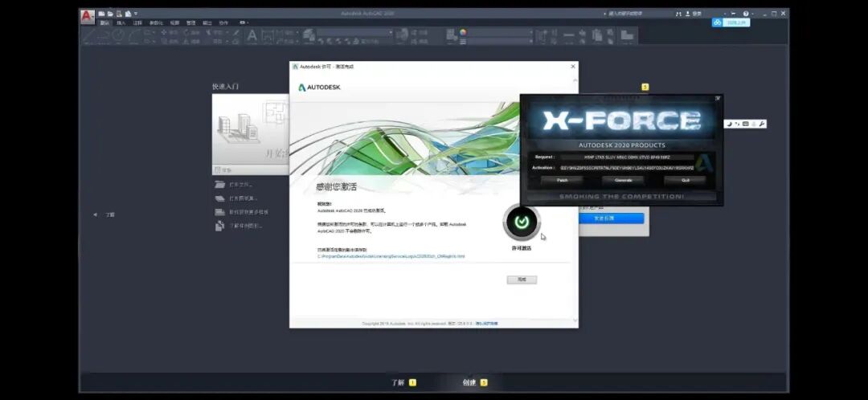Click the Open file icon in quick access toolbar

(x=109, y=14)
